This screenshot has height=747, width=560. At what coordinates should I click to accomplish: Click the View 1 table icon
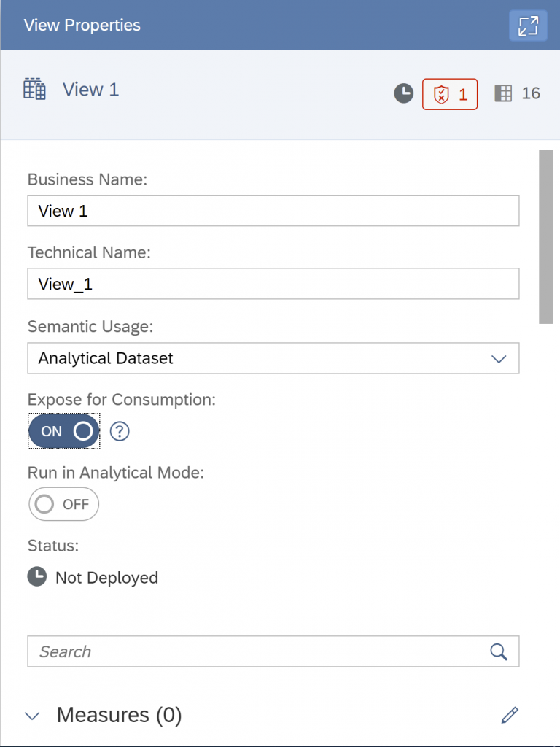coord(35,89)
